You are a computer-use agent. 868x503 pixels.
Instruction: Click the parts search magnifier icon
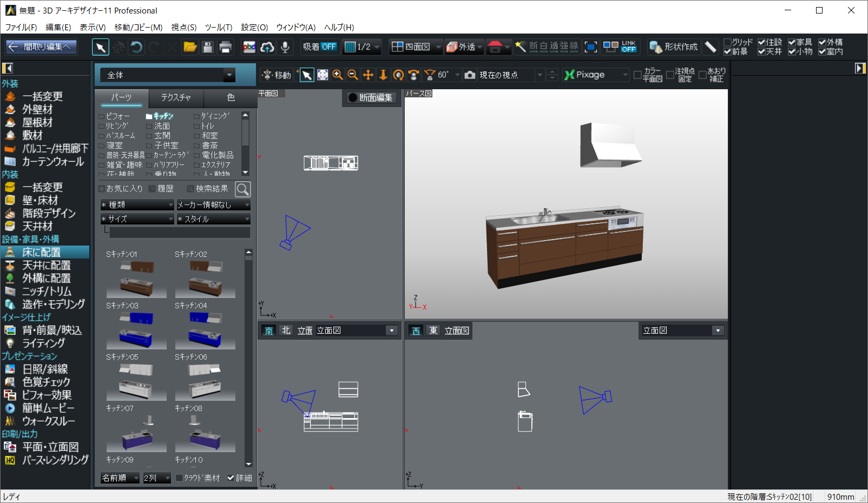click(x=243, y=189)
